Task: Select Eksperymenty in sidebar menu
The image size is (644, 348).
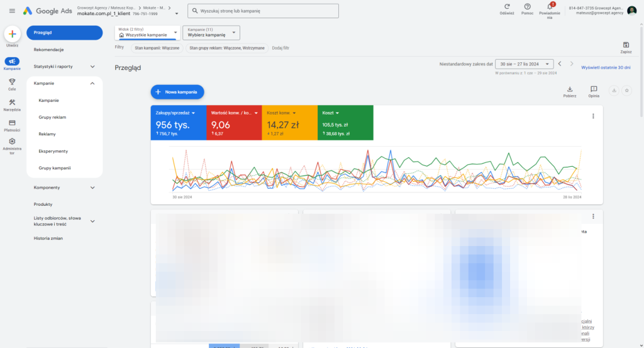Action: coord(53,151)
